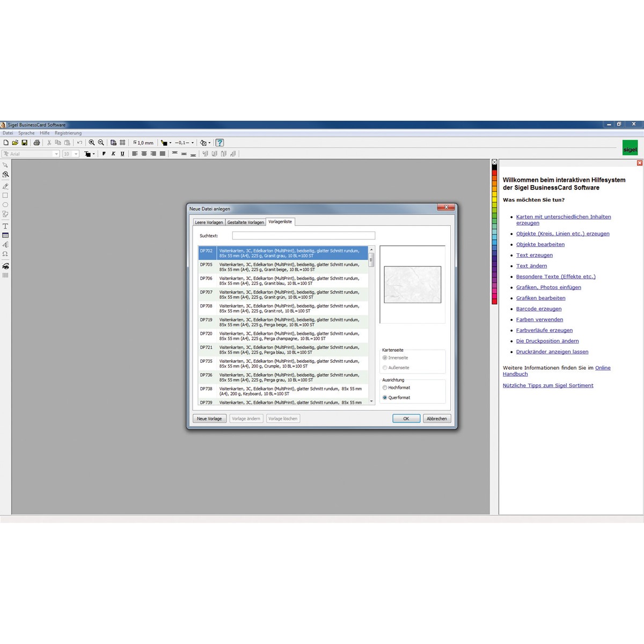Viewport: 644px width, 644px height.
Task: Click the Undo arrow icon
Action: tap(79, 143)
